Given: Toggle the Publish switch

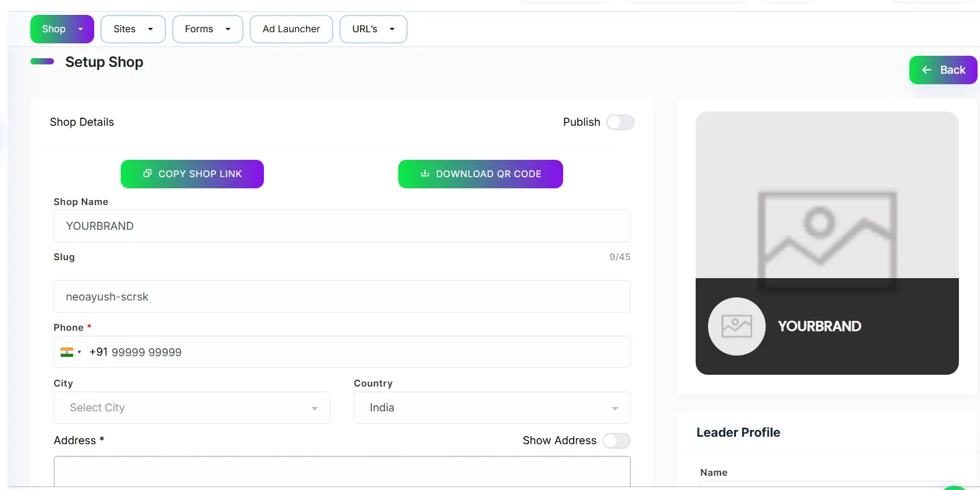Looking at the screenshot, I should [x=620, y=122].
